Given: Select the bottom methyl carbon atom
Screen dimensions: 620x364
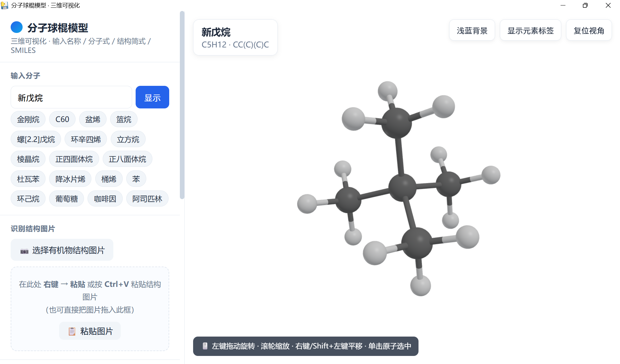Looking at the screenshot, I should coord(417,243).
